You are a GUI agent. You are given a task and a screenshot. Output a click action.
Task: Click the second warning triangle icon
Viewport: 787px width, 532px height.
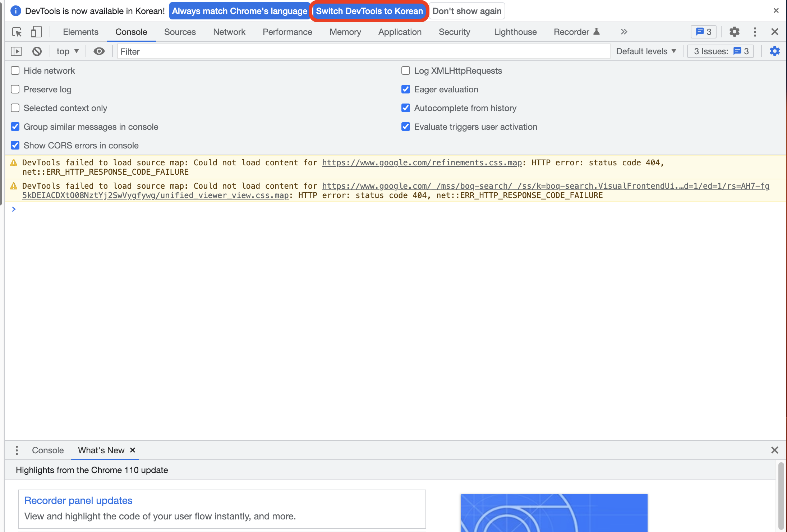[x=14, y=186]
